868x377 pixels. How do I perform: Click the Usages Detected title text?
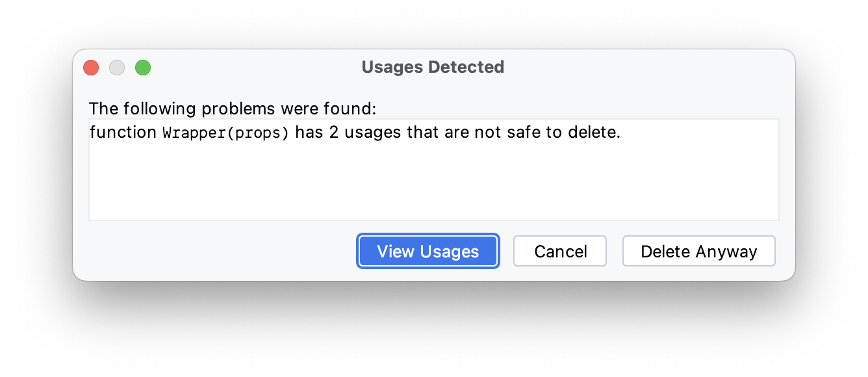coord(433,66)
